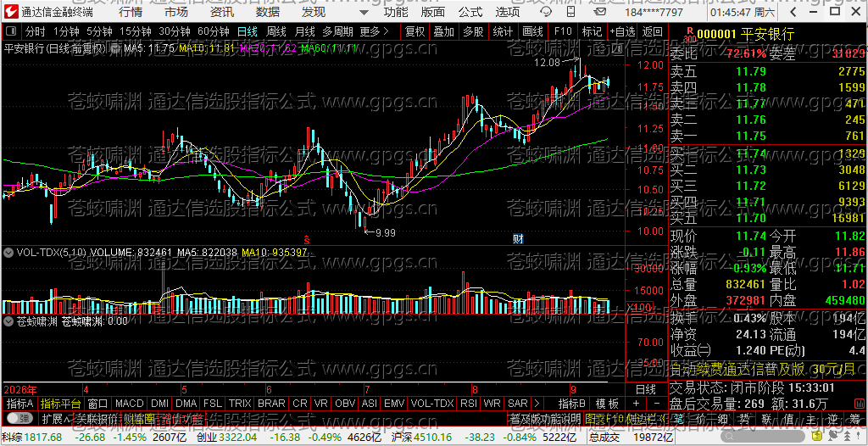Viewport: 868px width, 446px height.
Task: Open the 多周期 multi-period view
Action: (x=337, y=31)
